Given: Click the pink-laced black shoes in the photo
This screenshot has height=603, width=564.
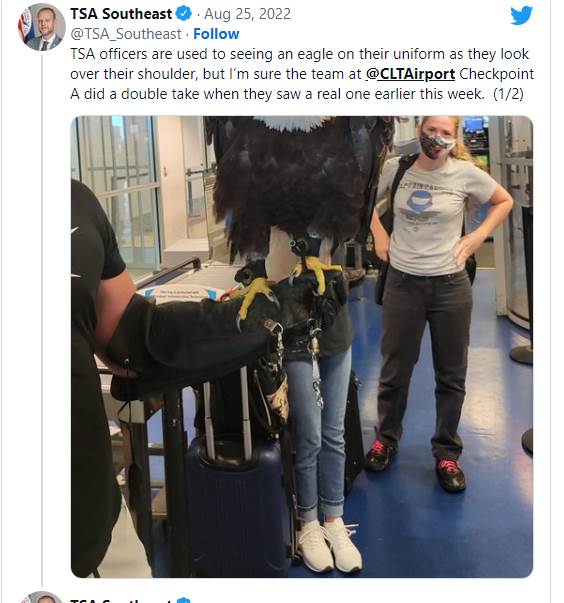Looking at the screenshot, I should (415, 465).
